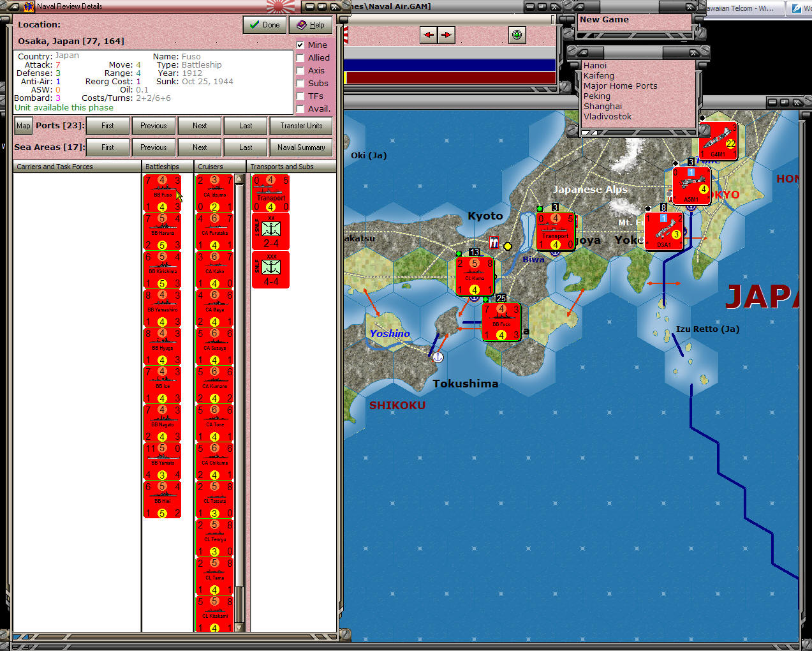Screen dimensions: 812x651
Task: Click the D3A1 aircraft counter on the map
Action: pyautogui.click(x=664, y=231)
